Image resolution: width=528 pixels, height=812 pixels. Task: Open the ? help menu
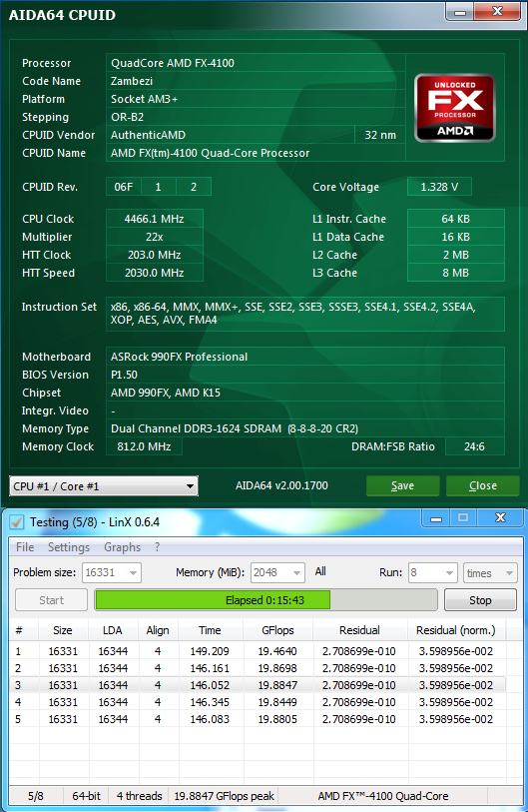click(x=158, y=547)
